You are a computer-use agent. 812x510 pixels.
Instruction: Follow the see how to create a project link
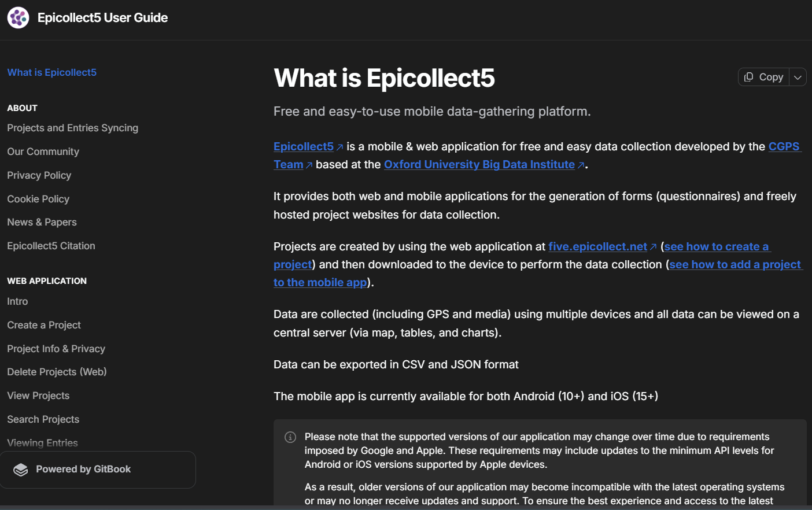point(716,246)
